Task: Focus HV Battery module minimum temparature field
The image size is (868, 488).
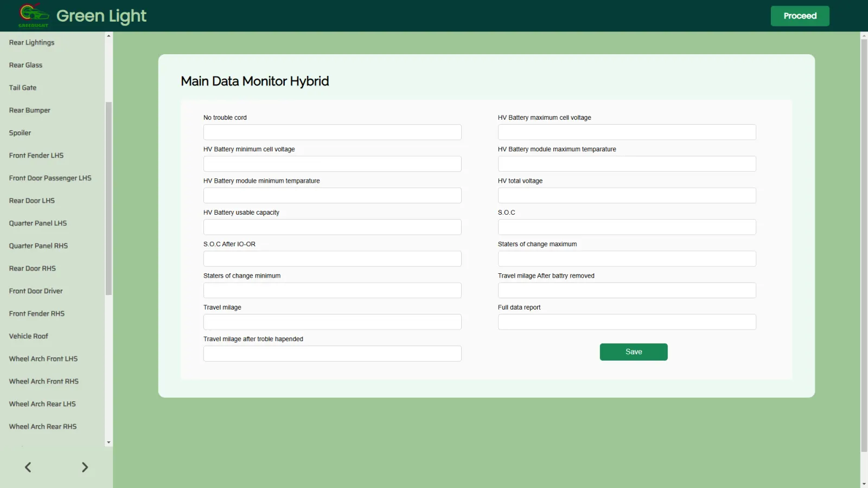Action: point(332,195)
